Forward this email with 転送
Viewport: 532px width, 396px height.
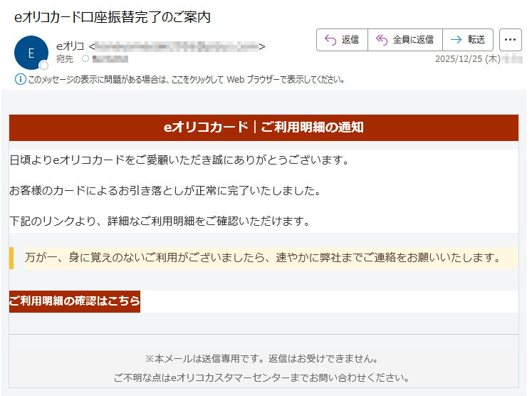click(x=468, y=40)
